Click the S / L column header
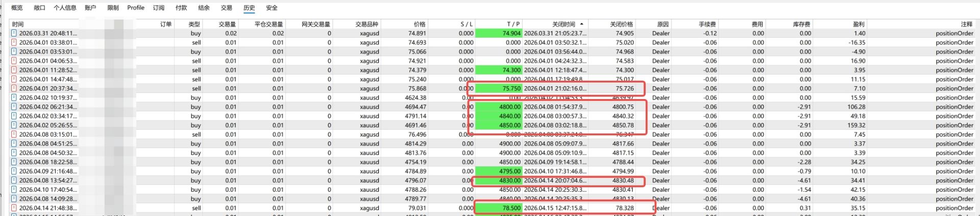Image resolution: width=980 pixels, height=216 pixels. 467,24
